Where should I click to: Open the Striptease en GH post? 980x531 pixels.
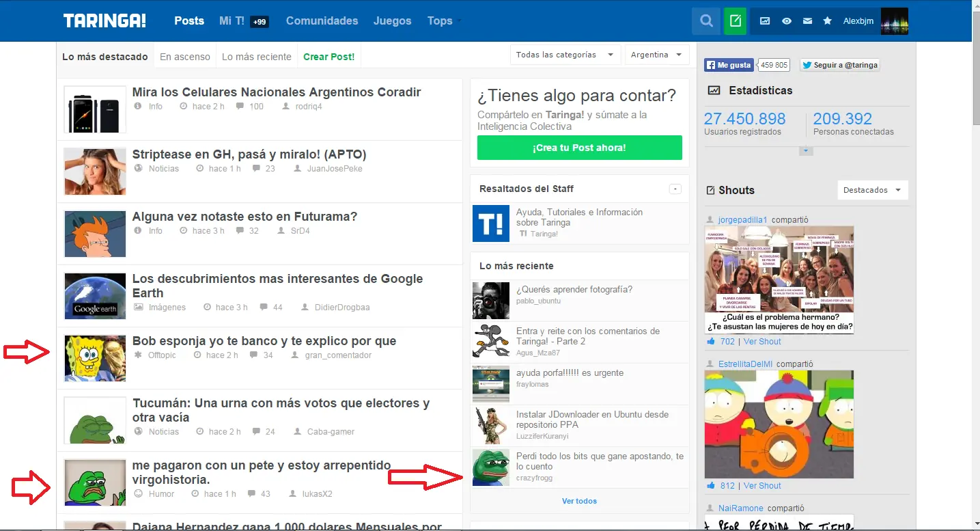(x=249, y=154)
